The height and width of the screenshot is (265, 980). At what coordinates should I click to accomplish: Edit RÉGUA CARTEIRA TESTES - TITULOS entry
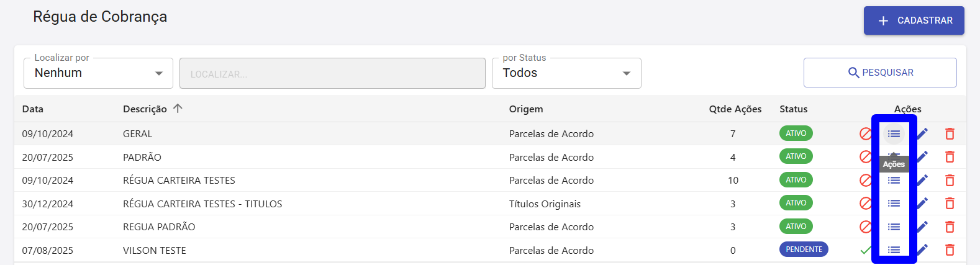922,203
